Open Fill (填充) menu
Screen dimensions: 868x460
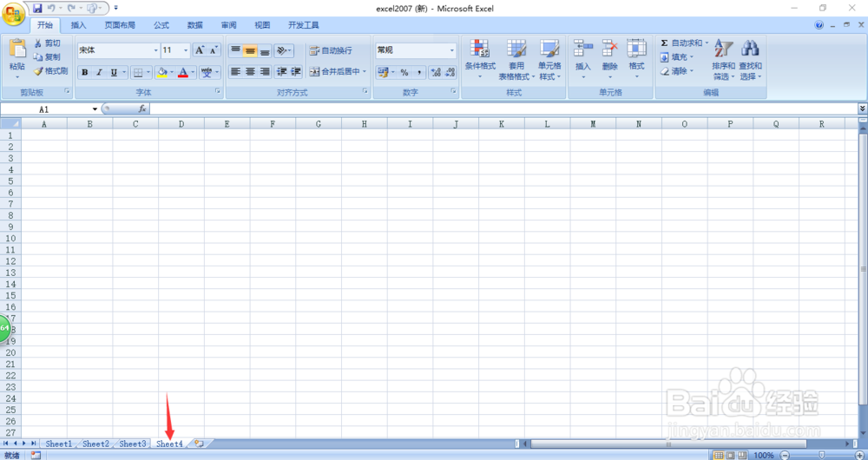pyautogui.click(x=676, y=57)
